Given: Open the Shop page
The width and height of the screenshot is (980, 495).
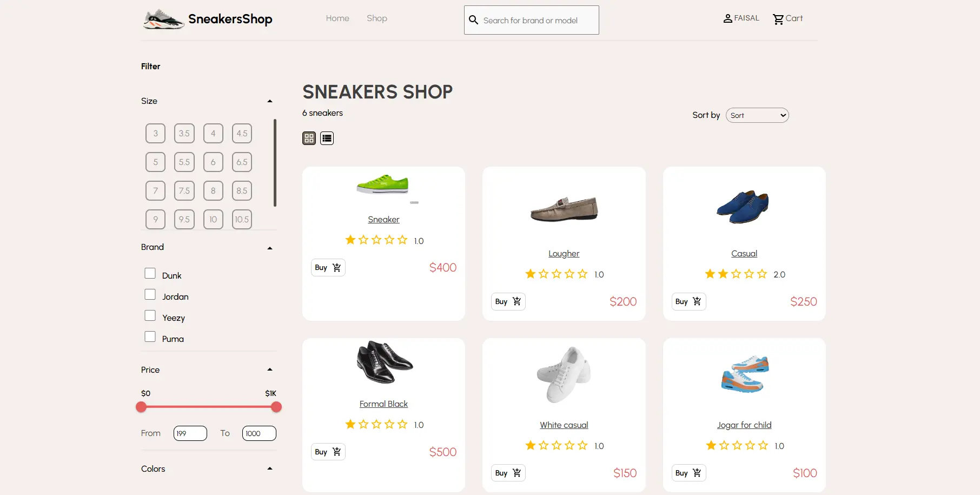Looking at the screenshot, I should pos(376,18).
